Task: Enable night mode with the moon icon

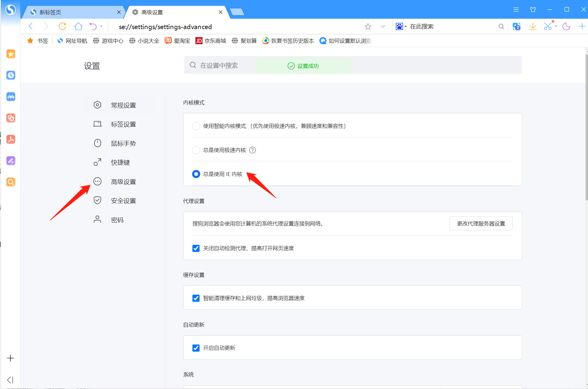Action: coord(566,26)
